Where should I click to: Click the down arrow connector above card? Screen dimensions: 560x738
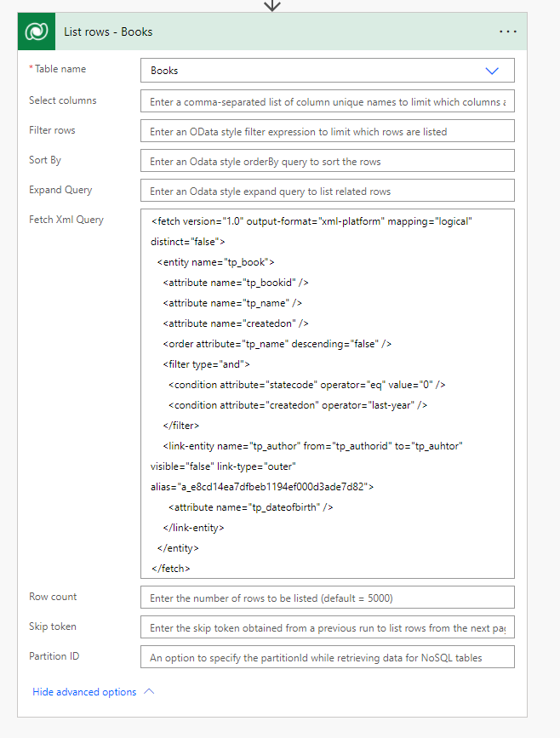coord(272,5)
